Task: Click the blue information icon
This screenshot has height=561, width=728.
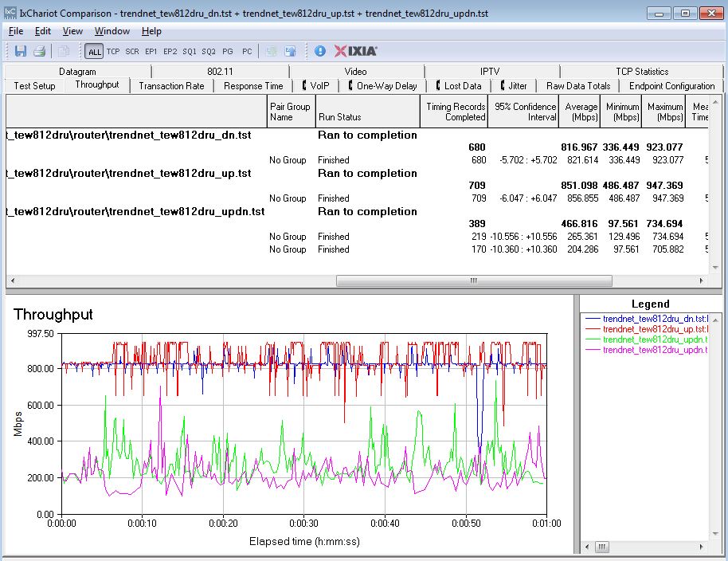Action: [320, 51]
